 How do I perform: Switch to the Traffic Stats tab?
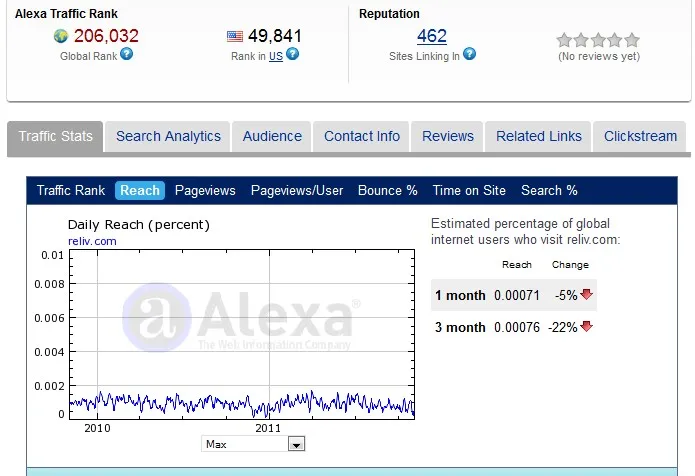55,136
